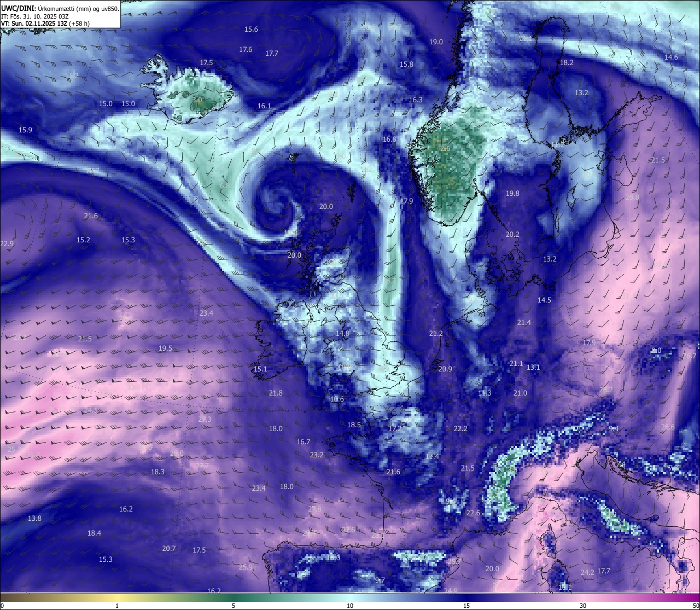The image size is (700, 610).
Task: Click the 'IT: Fös. 31. 10. 2025 03Z' line
Action: coord(35,16)
